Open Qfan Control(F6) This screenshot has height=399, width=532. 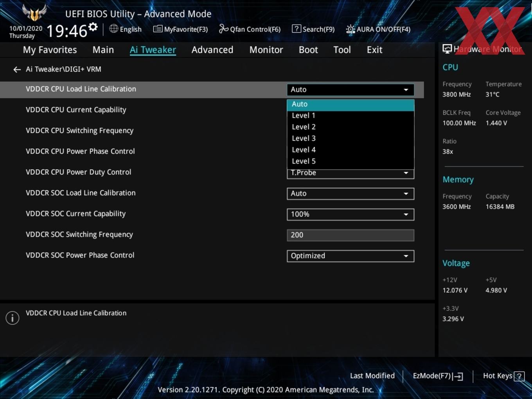tap(250, 29)
